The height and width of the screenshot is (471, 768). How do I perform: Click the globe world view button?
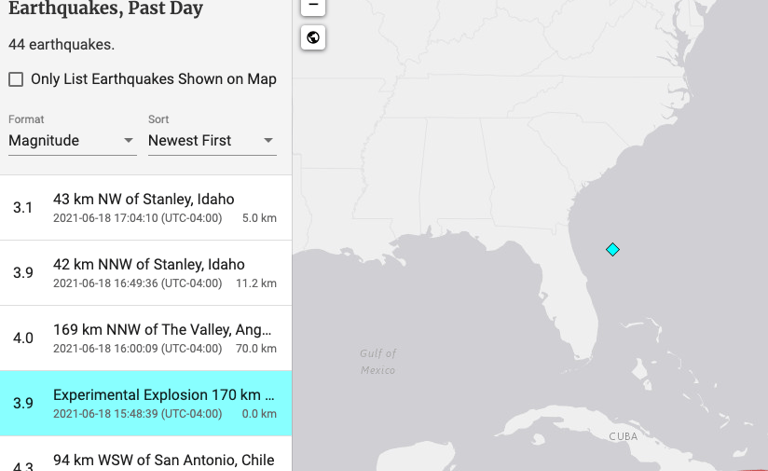[313, 37]
